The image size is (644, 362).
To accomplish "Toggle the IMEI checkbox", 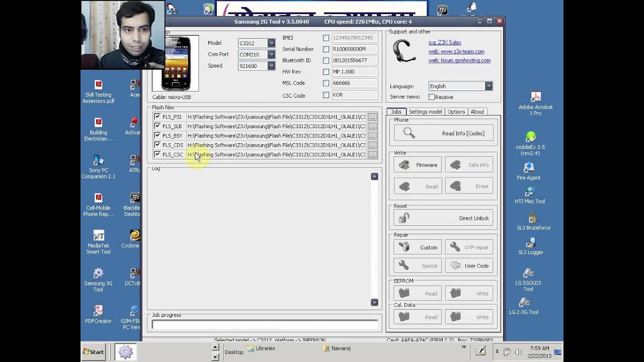I will (326, 38).
